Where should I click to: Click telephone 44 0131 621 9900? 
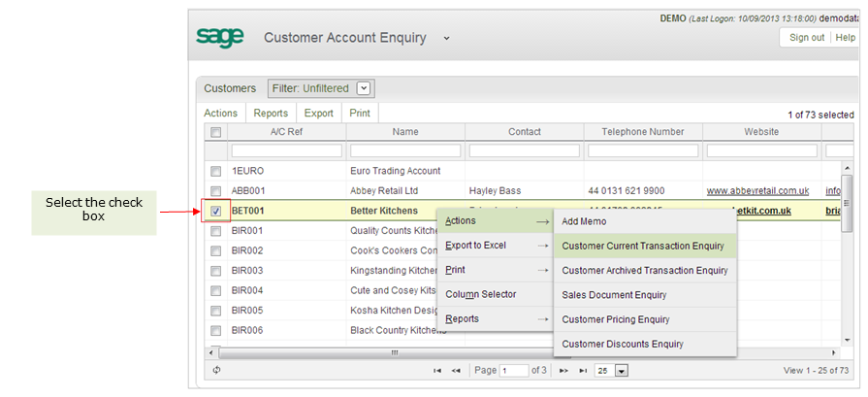point(627,190)
